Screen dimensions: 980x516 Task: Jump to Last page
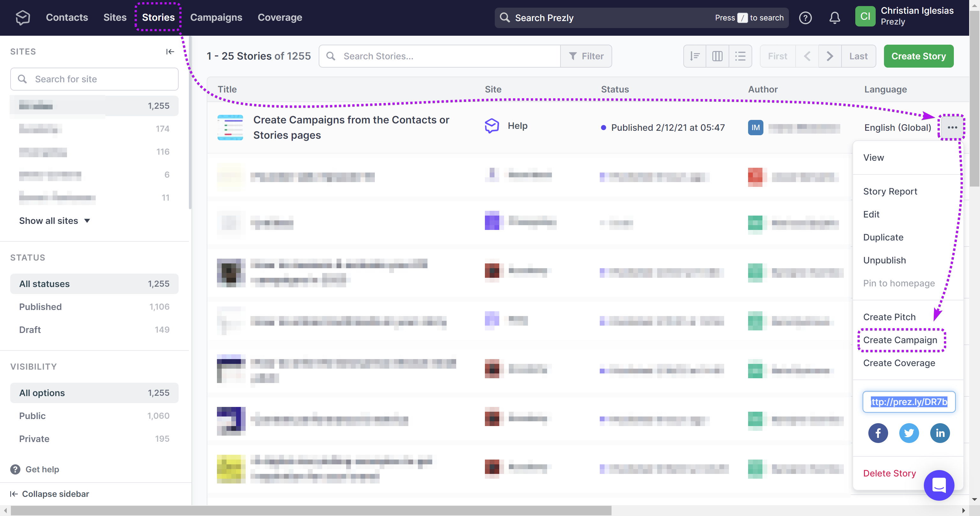pos(858,56)
